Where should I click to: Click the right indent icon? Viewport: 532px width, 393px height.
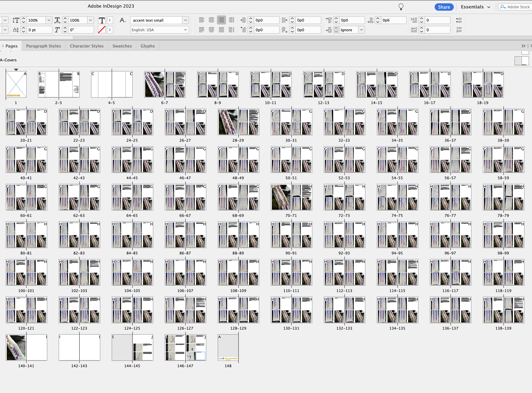285,20
